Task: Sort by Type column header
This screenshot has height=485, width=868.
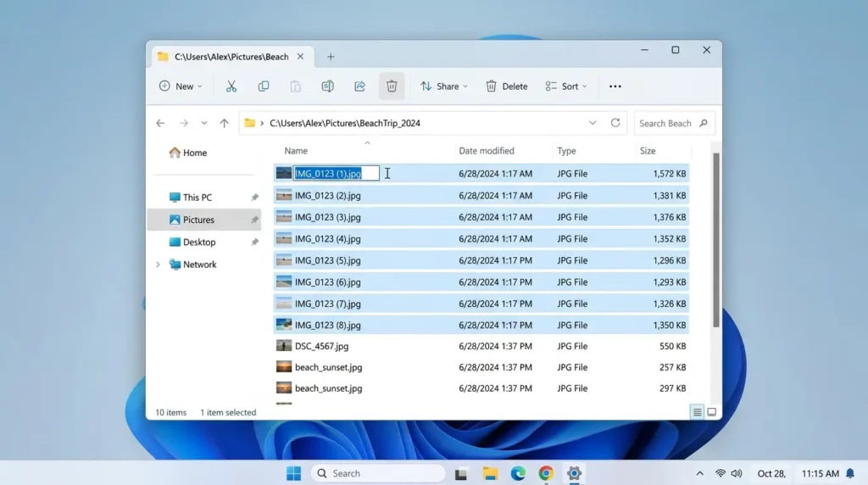Action: 567,151
